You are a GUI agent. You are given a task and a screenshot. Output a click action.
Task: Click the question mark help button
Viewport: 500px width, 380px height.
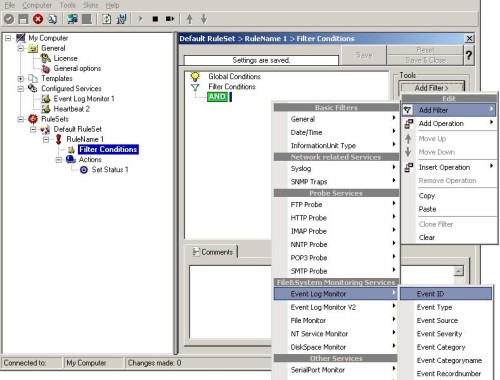click(469, 55)
